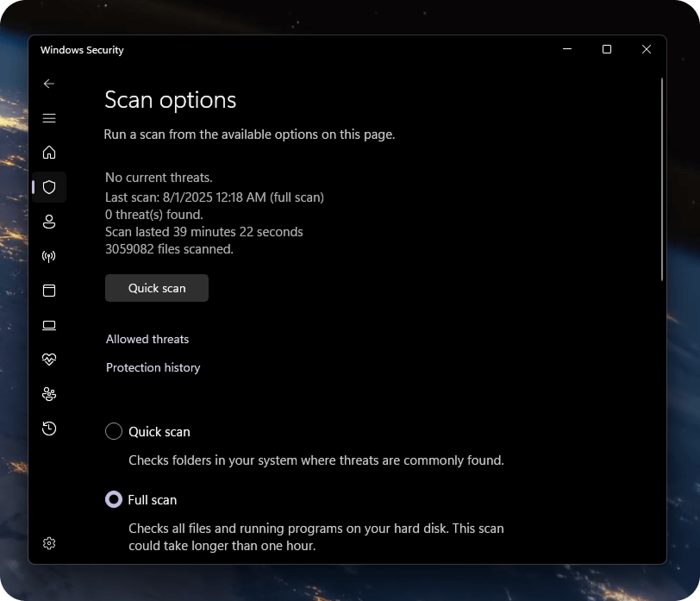
Task: Click the Windows Security title text
Action: click(82, 50)
